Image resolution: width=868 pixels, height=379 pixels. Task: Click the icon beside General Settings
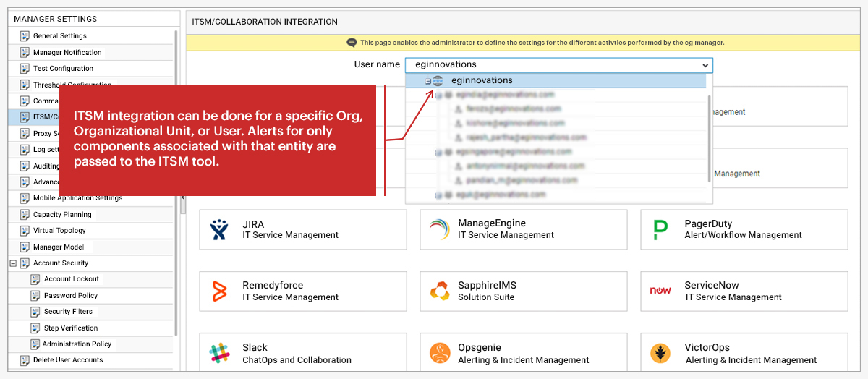tap(25, 36)
